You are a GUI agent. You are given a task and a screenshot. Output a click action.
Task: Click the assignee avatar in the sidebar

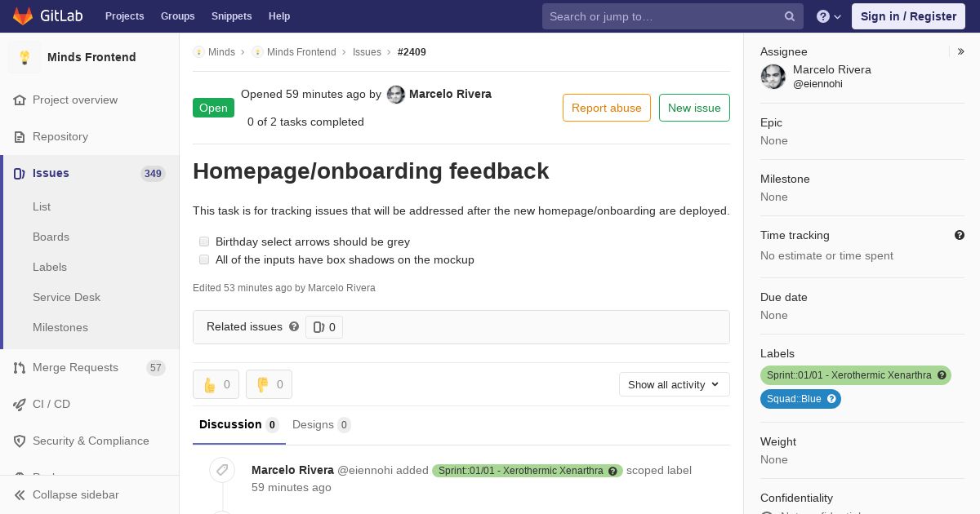pos(773,77)
